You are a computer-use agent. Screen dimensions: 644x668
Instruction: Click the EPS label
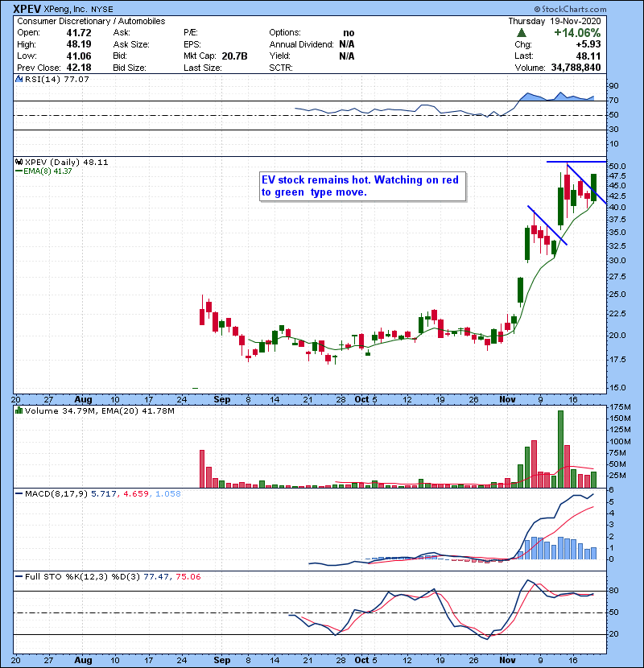click(x=192, y=44)
